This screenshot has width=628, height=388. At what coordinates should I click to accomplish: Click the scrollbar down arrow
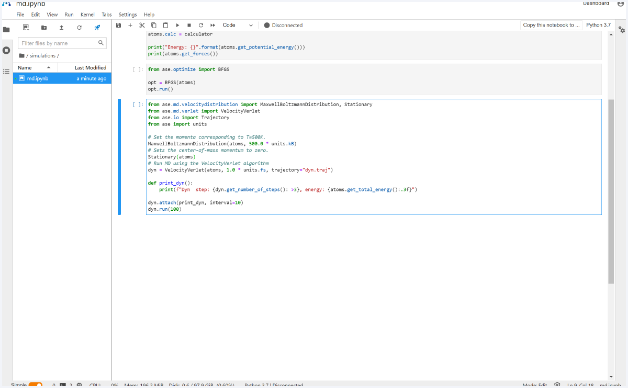[611, 376]
